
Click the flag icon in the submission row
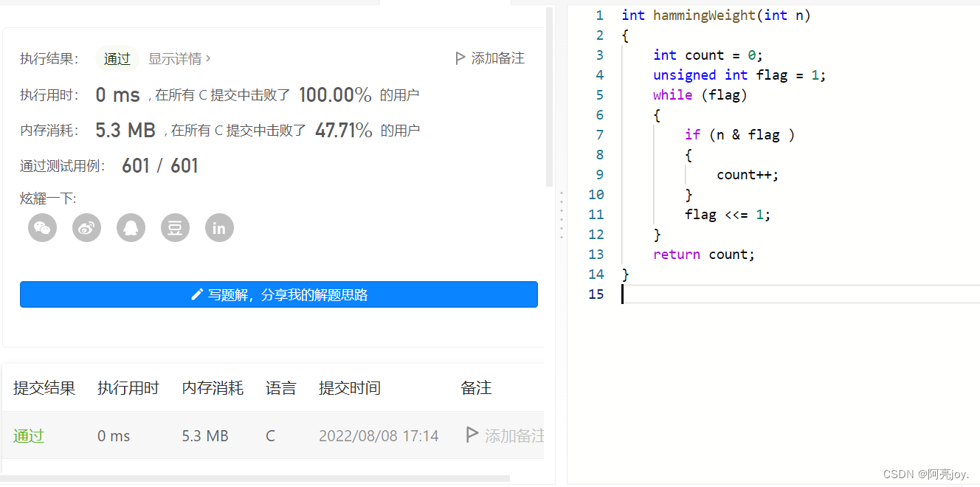pos(472,435)
